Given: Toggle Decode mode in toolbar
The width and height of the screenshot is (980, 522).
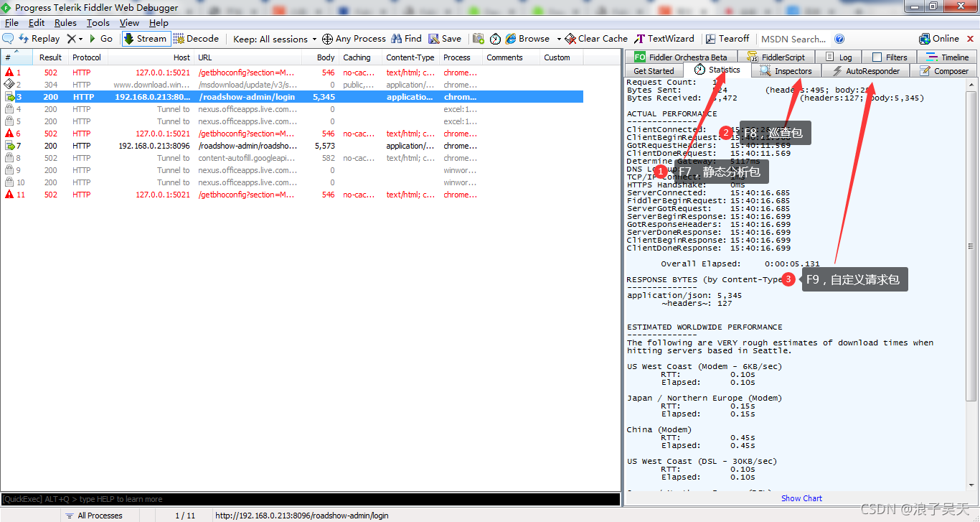Looking at the screenshot, I should coord(196,39).
